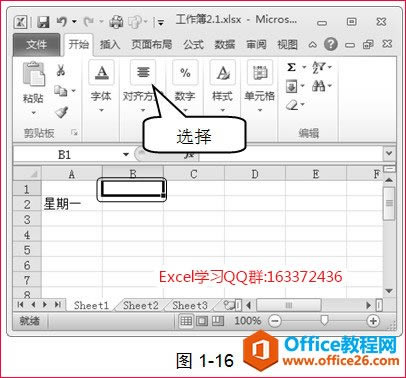Save the workbook via quick access toolbar

pyautogui.click(x=43, y=22)
